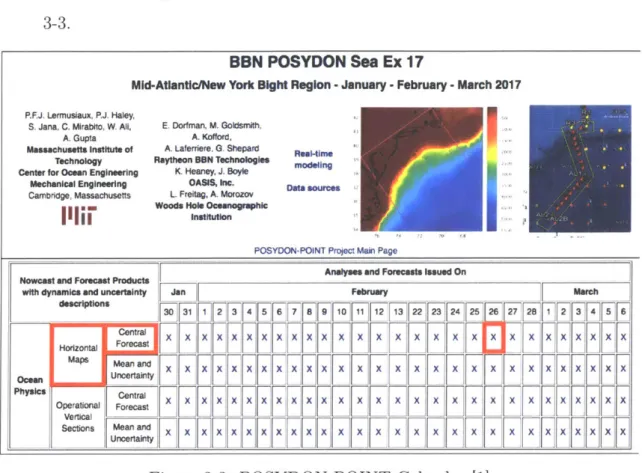The image size is (642, 473).
Task: Open Horizontal Maps Central Forecast for February 13
Action: point(398,337)
